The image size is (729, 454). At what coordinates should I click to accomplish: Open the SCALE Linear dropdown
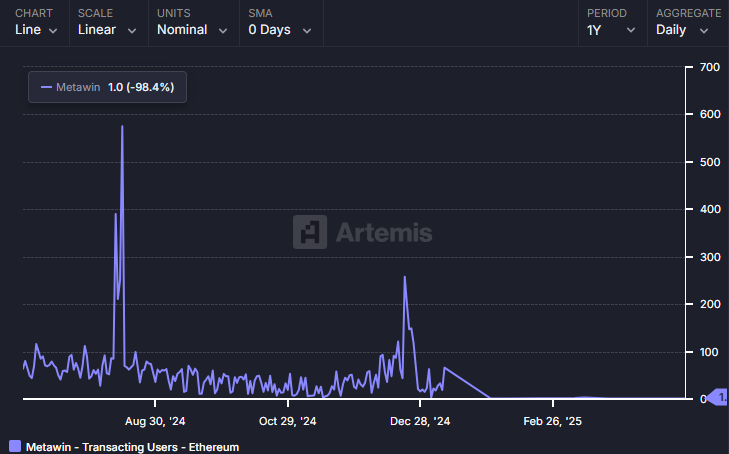(107, 30)
